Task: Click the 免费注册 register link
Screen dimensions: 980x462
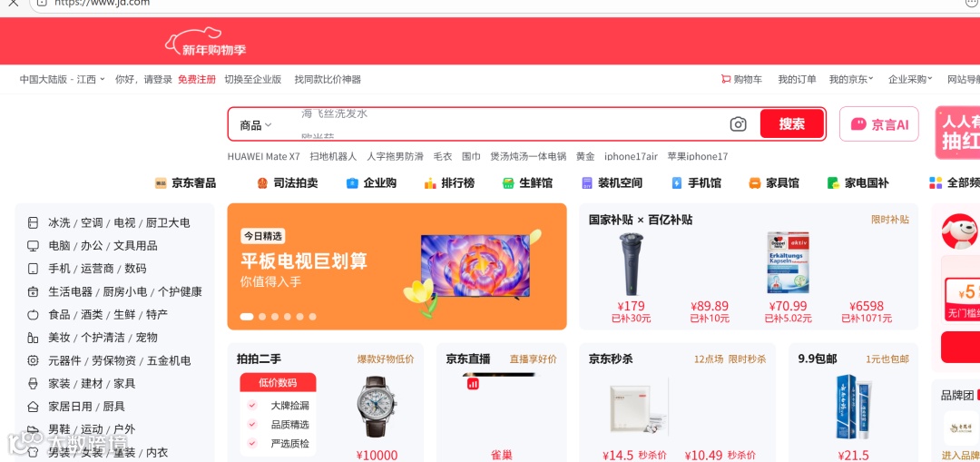Action: click(x=197, y=79)
